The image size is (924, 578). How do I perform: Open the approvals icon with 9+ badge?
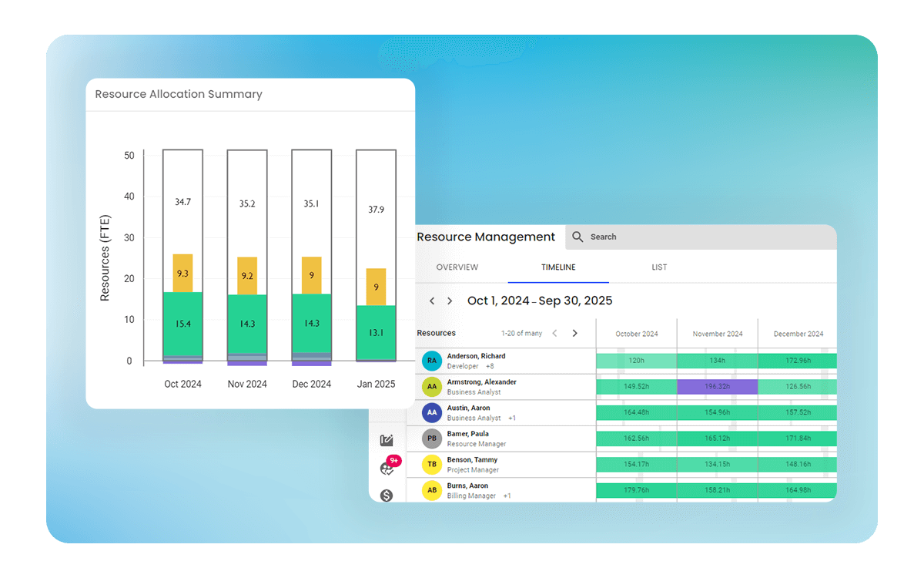[x=387, y=468]
